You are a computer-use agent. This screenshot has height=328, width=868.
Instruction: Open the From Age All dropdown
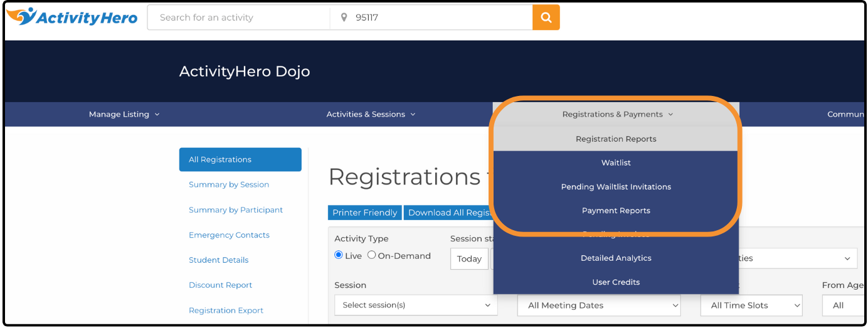click(843, 305)
